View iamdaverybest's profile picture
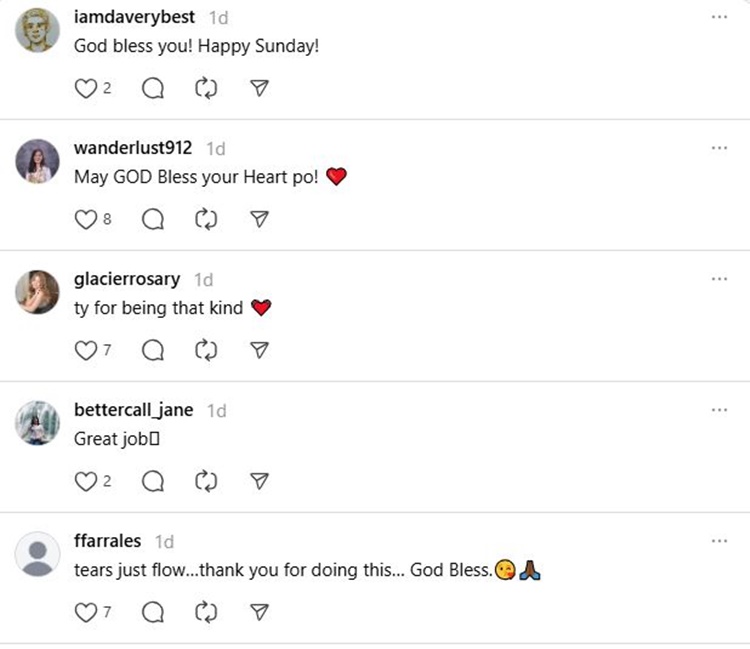This screenshot has height=649, width=750. click(x=37, y=30)
